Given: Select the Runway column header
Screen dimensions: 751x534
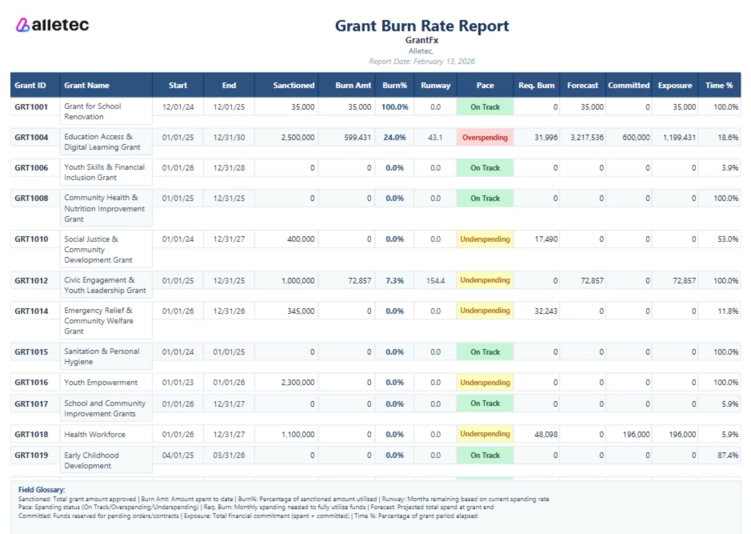Looking at the screenshot, I should pyautogui.click(x=435, y=85).
